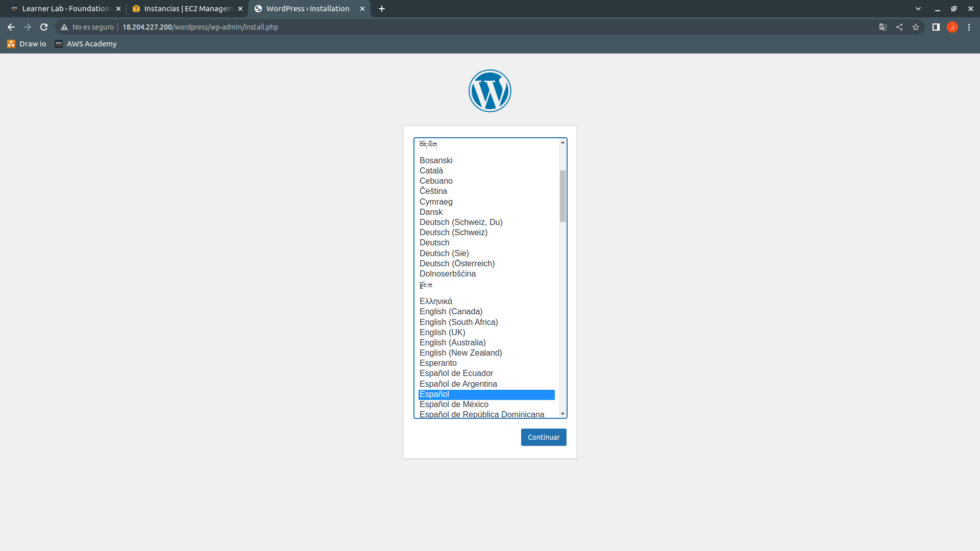Open the Google Translate icon
This screenshot has height=551, width=980.
(883, 27)
